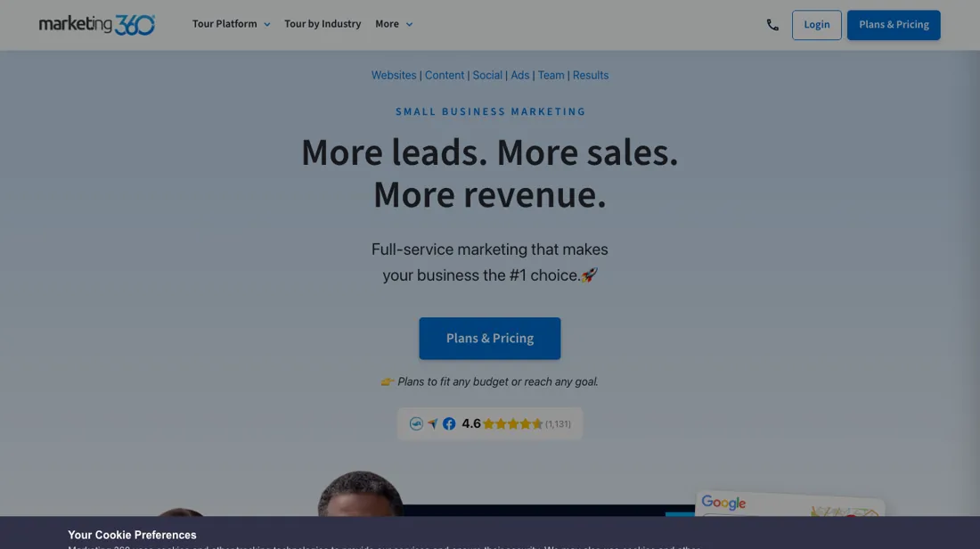The height and width of the screenshot is (549, 980).
Task: Click the Marketing 360 logo
Action: pos(97,24)
